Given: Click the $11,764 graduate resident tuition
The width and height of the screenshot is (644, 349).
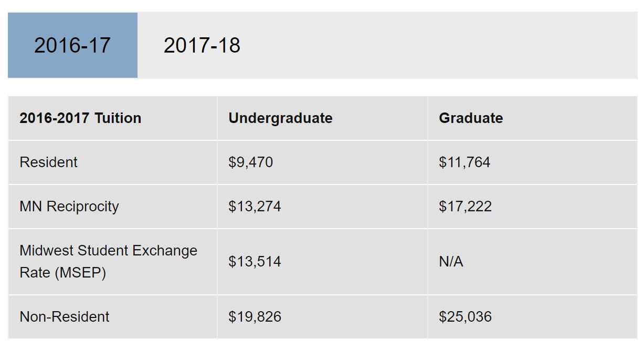Looking at the screenshot, I should pyautogui.click(x=464, y=162).
